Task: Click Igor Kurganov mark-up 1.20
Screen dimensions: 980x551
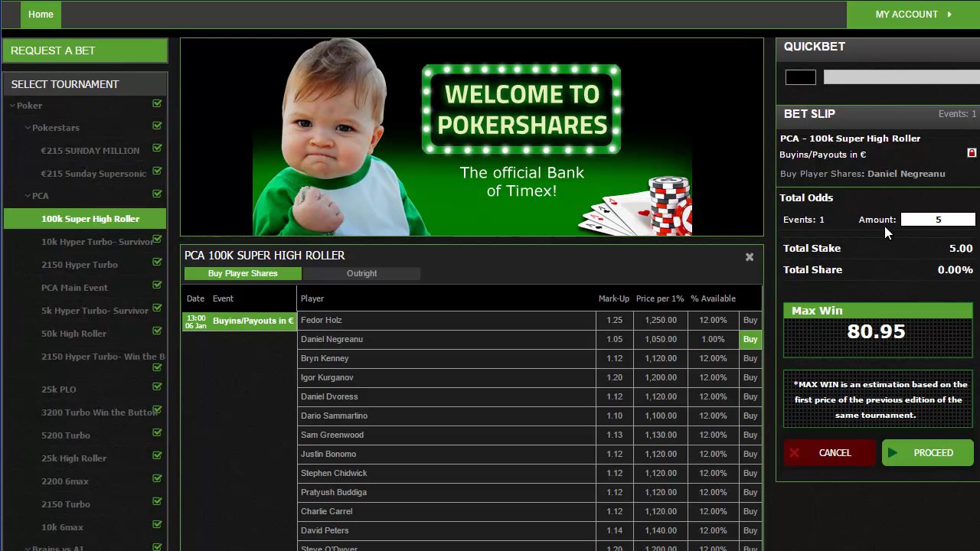Action: [614, 377]
